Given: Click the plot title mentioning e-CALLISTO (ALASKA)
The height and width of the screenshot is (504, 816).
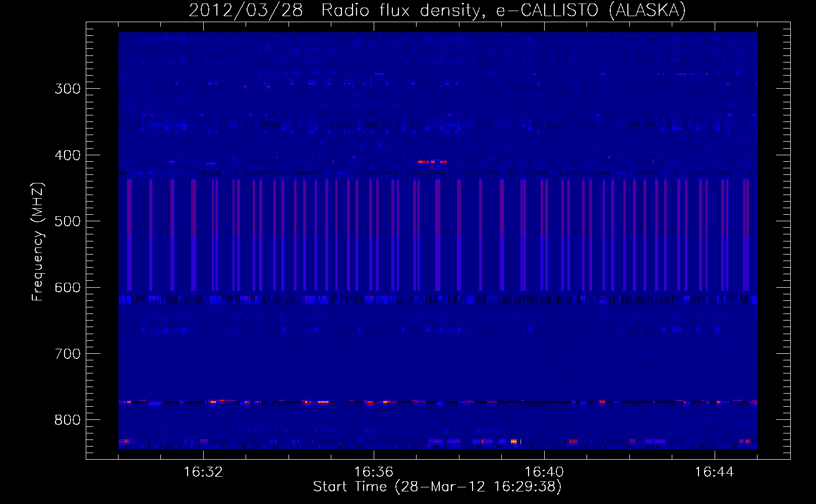Looking at the screenshot, I should click(x=437, y=10).
